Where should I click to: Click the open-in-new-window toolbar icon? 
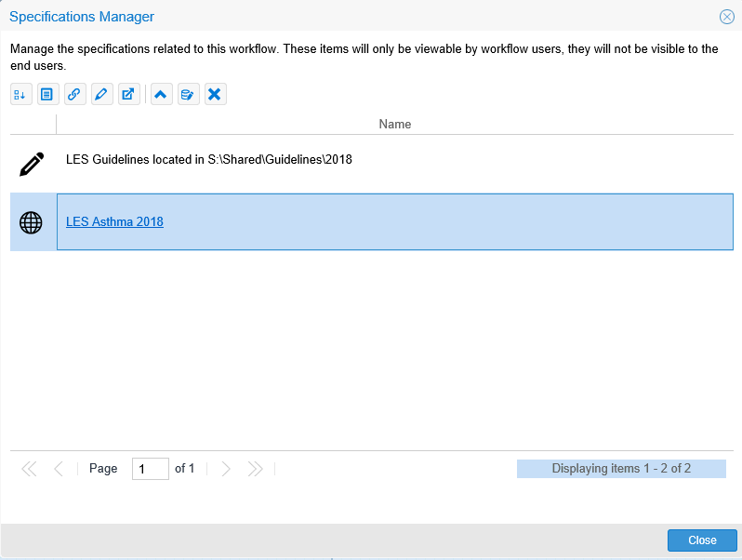[129, 94]
